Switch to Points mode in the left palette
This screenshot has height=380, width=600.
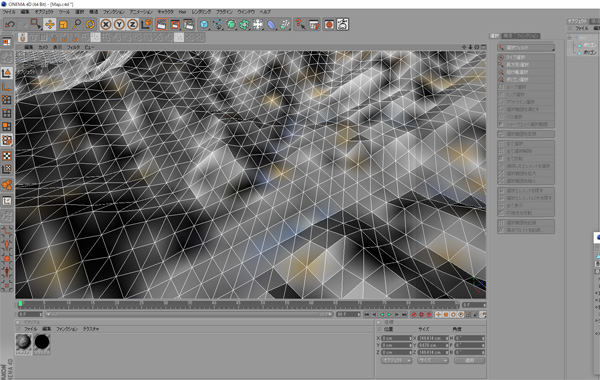coord(7,100)
